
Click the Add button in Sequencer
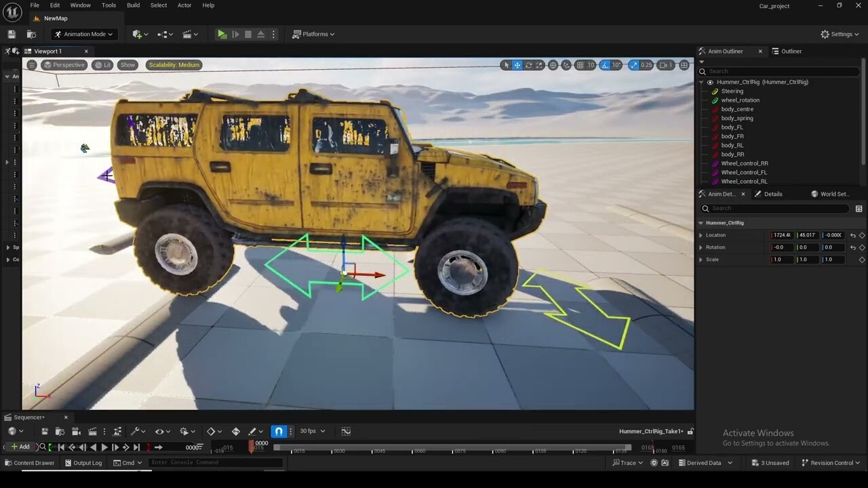(x=20, y=447)
